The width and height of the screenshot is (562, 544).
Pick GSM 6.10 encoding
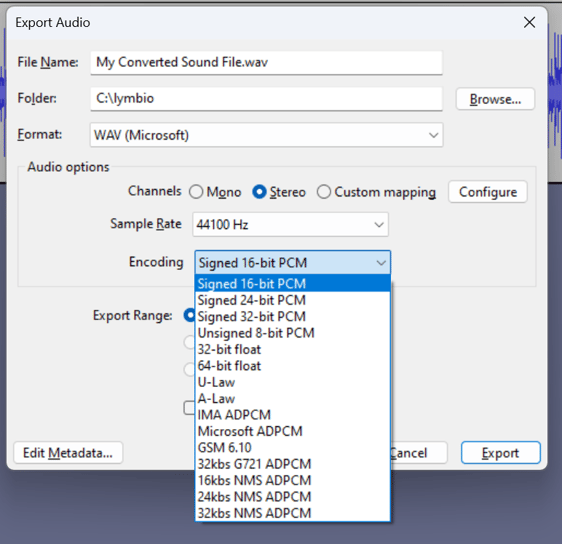click(292, 448)
